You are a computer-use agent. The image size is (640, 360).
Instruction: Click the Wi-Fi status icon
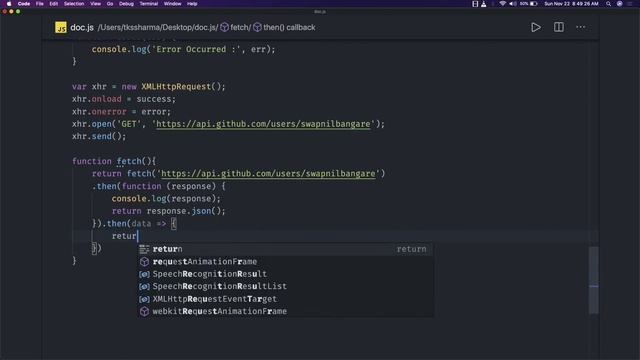pyautogui.click(x=502, y=4)
